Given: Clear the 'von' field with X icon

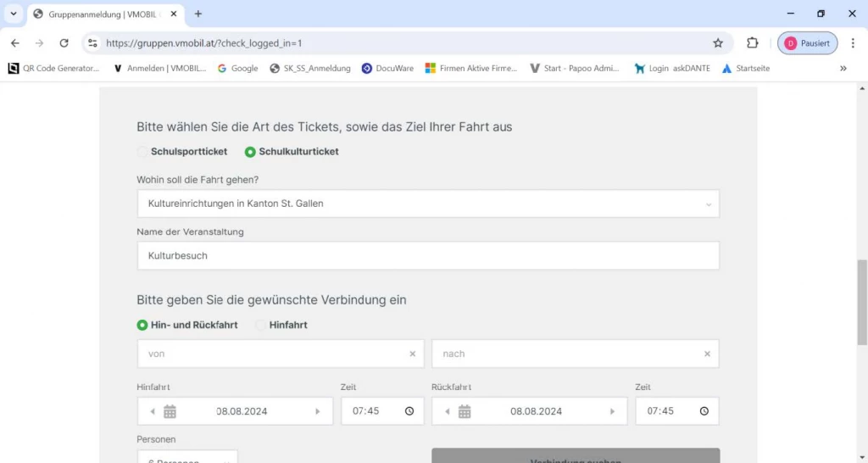Looking at the screenshot, I should tap(413, 354).
